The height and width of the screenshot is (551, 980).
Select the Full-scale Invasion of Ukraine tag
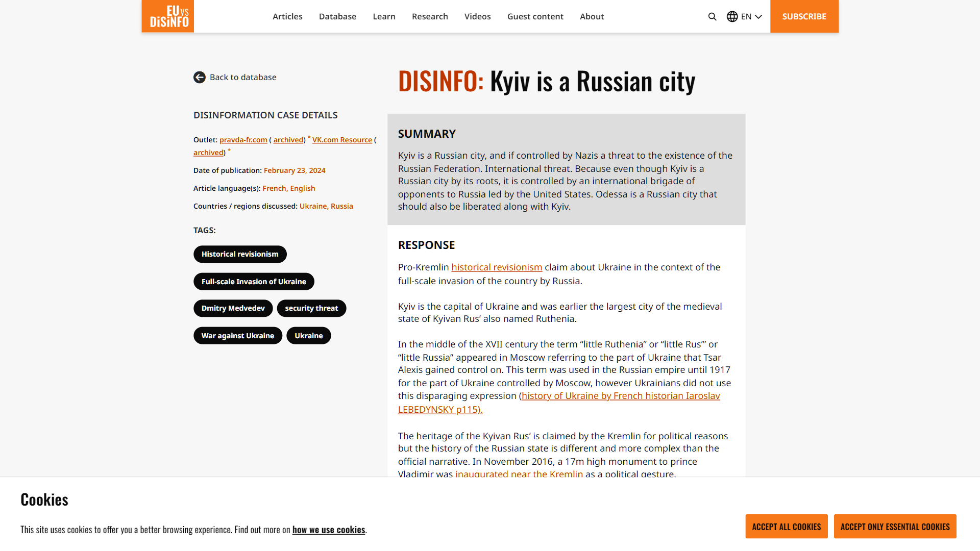254,282
